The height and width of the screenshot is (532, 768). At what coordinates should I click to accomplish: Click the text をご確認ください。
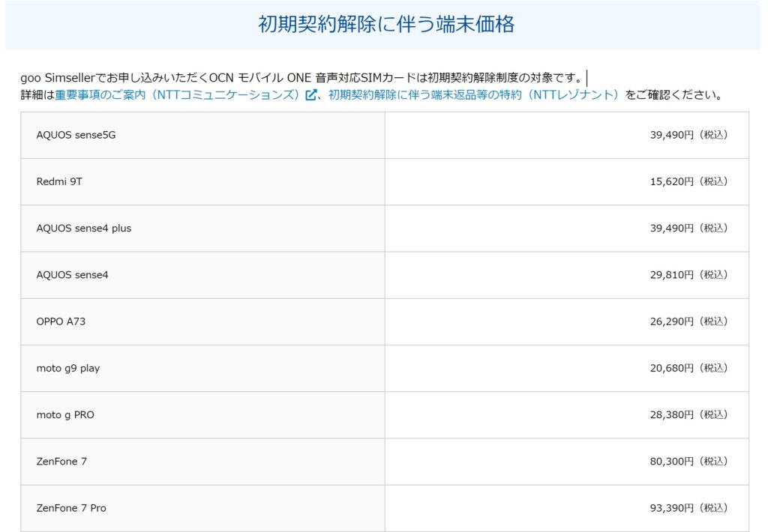(x=676, y=95)
